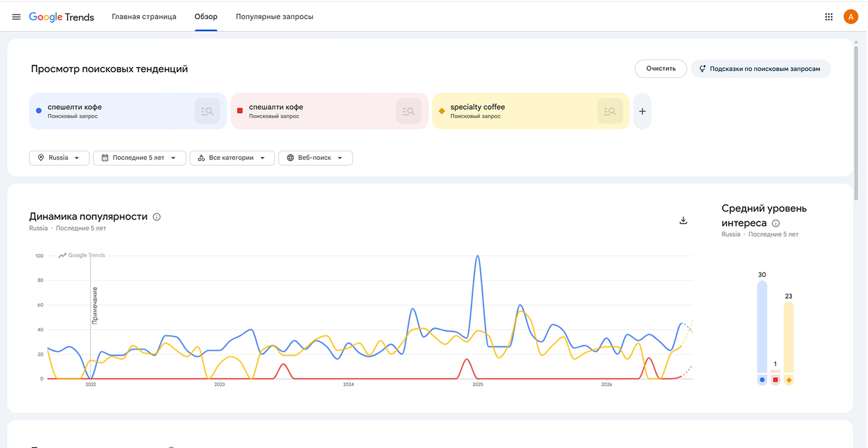Click the 100 value on chart axis
The height and width of the screenshot is (448, 868).
click(40, 256)
